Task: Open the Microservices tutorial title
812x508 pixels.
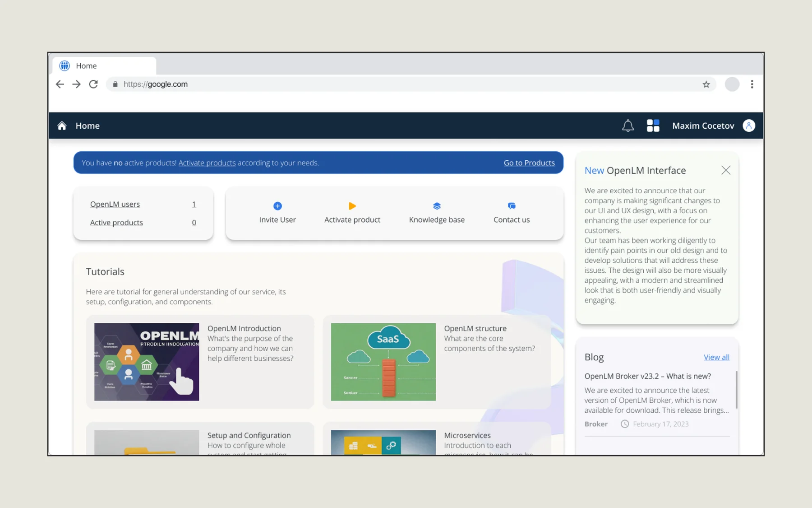Action: pos(467,435)
